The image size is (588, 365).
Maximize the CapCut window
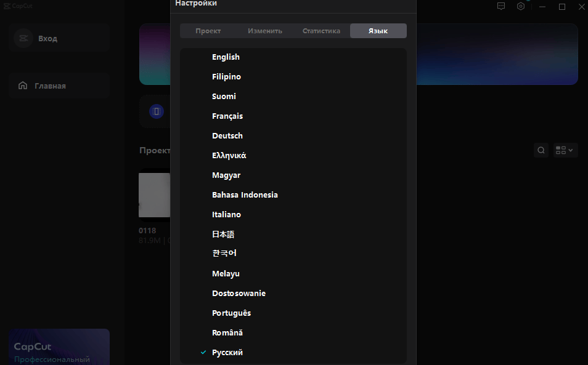(562, 6)
